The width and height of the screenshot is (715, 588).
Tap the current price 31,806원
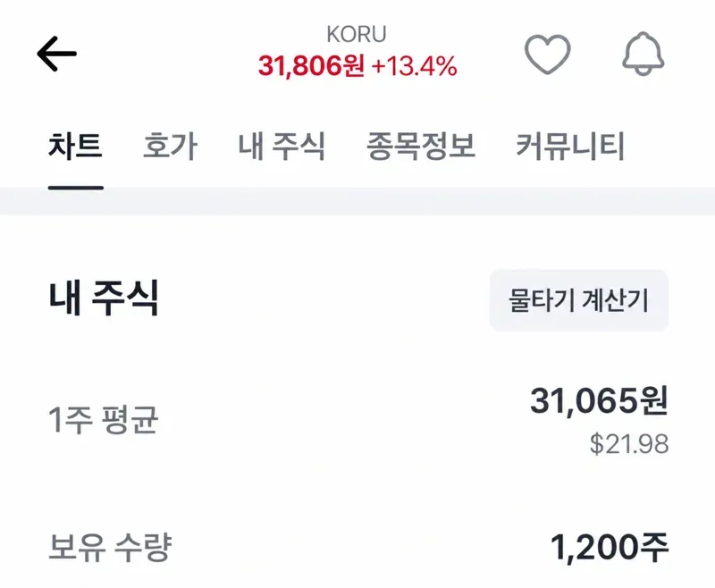[311, 65]
